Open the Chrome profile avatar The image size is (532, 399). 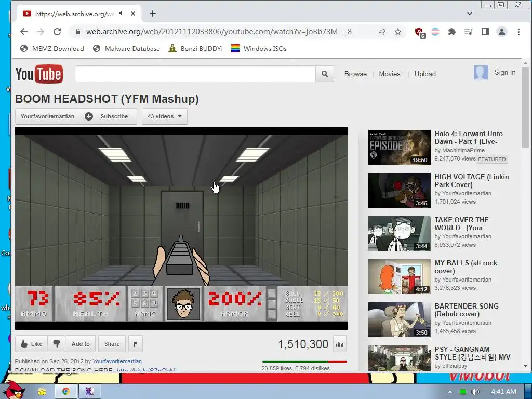coord(501,32)
